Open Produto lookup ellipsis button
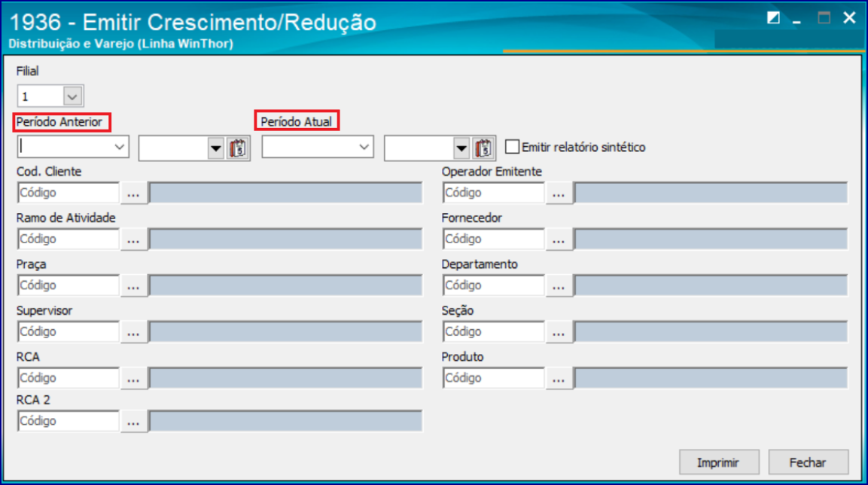The image size is (868, 485). click(x=559, y=378)
